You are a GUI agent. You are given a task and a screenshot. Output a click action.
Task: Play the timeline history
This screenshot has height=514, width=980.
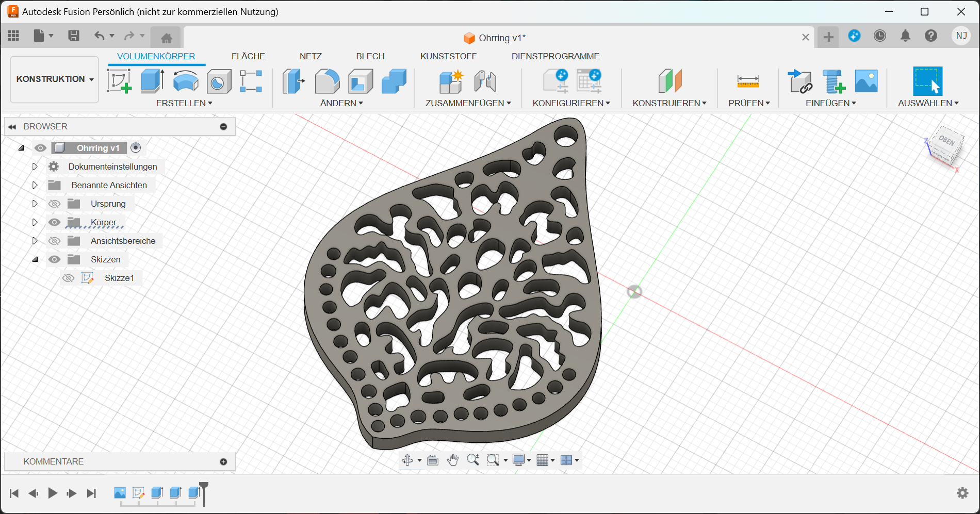coord(53,493)
